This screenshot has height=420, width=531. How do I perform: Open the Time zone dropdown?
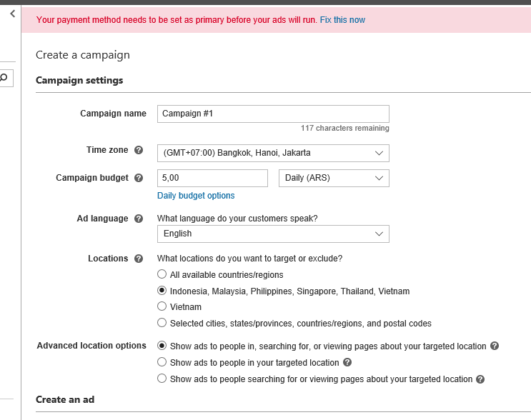coord(273,153)
